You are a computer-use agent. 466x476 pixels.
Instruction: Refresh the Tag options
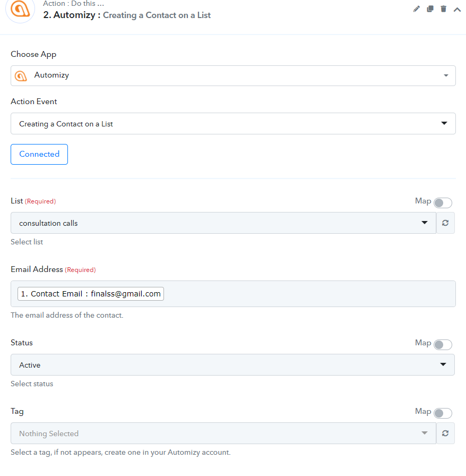tap(445, 433)
